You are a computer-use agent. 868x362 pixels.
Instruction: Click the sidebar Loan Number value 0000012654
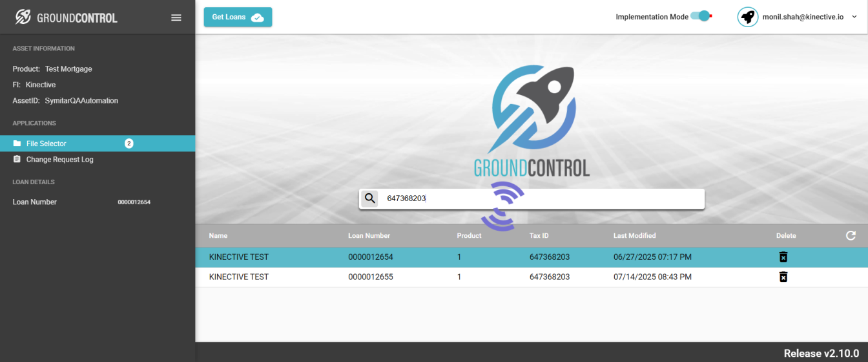(x=134, y=202)
